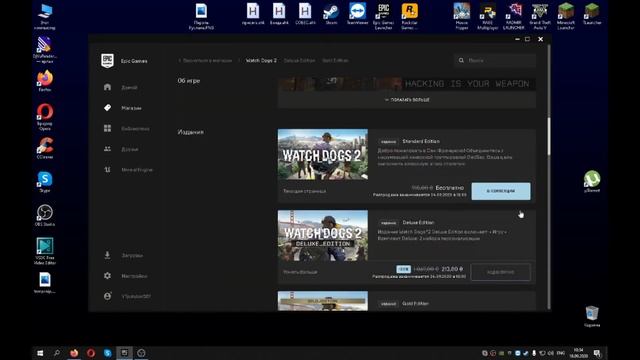
Task: Select the Deluxe Edition breadcrumb tab
Action: click(x=299, y=60)
